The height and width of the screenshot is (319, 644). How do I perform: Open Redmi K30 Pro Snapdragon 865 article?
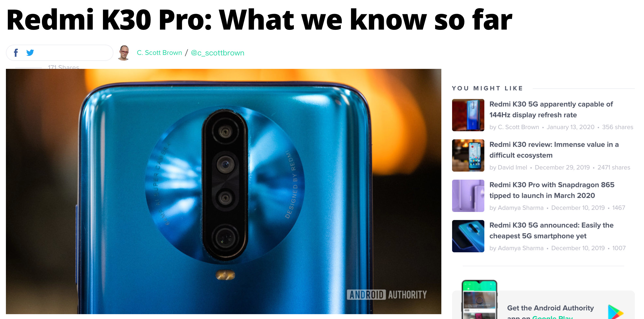point(552,190)
